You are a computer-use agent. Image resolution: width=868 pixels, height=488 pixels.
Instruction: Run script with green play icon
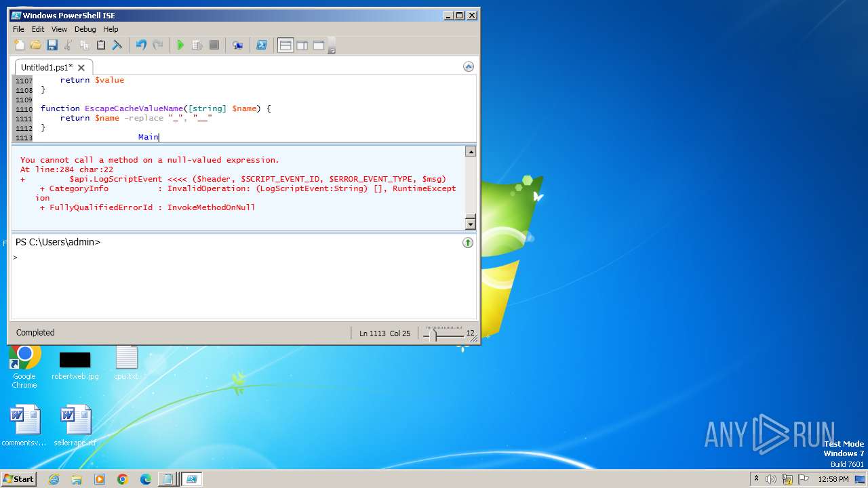(180, 45)
